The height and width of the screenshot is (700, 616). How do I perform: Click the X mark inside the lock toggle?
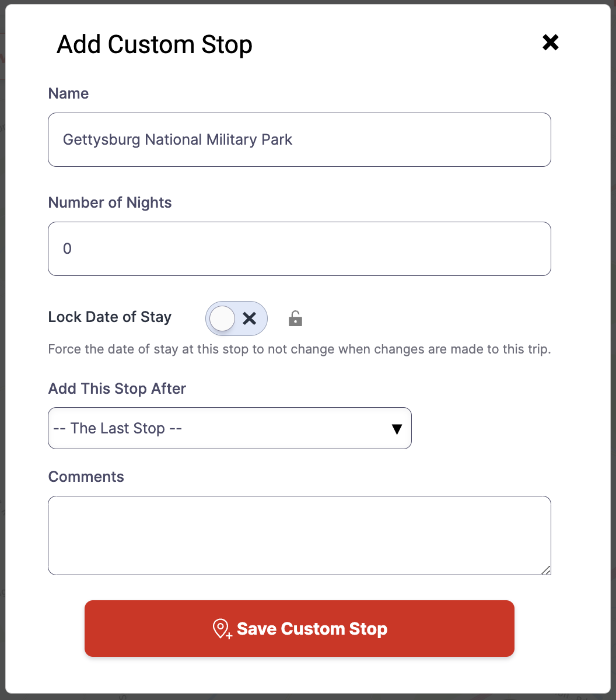[250, 318]
